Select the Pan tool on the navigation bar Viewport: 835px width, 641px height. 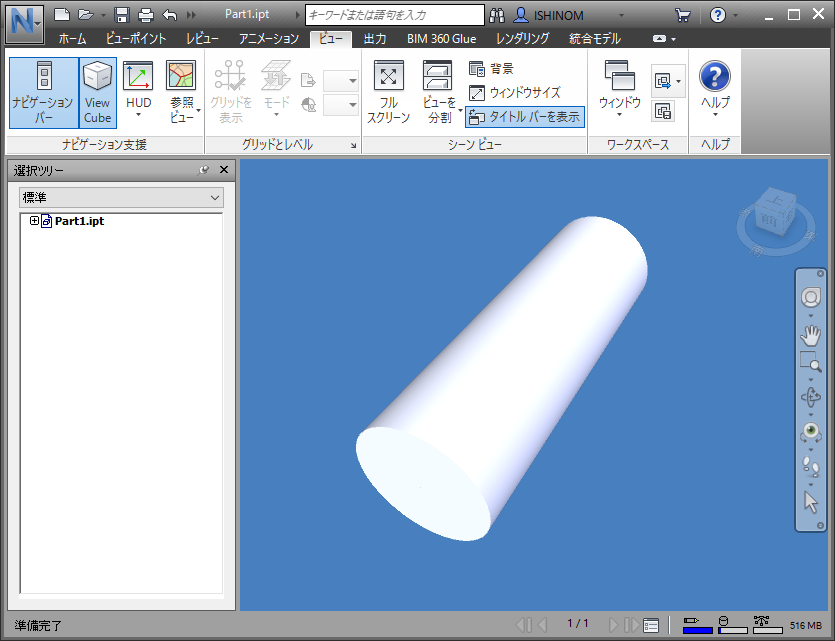pos(810,334)
